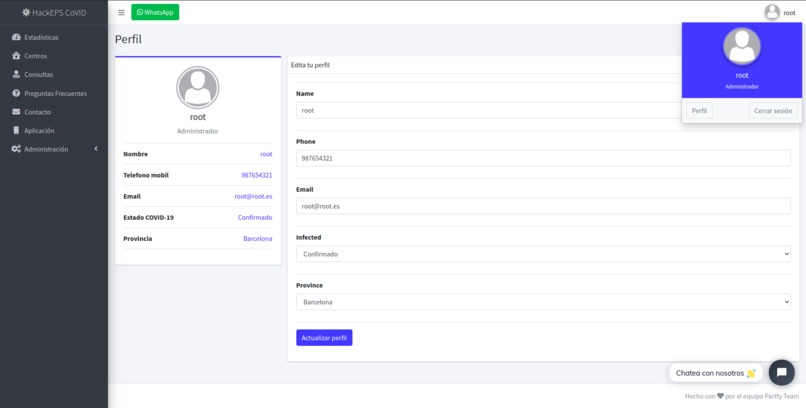Click Actualizar perfil button

click(x=324, y=338)
